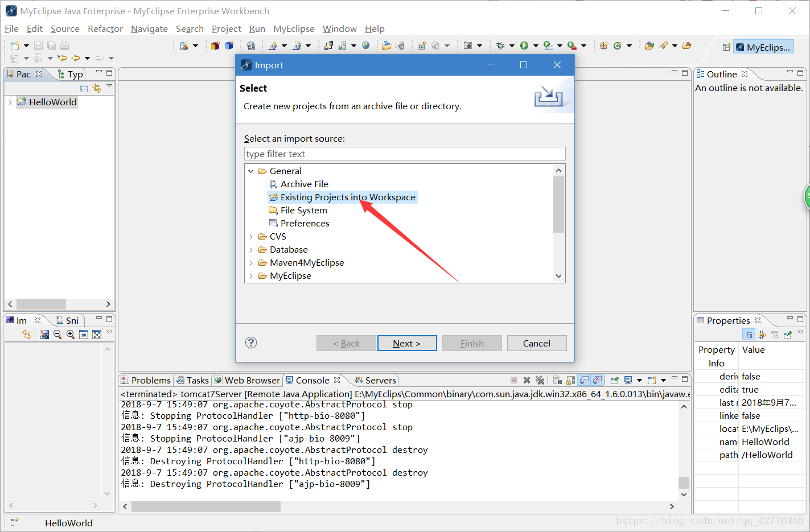
Task: Click the help question mark icon in dialog
Action: tap(251, 343)
